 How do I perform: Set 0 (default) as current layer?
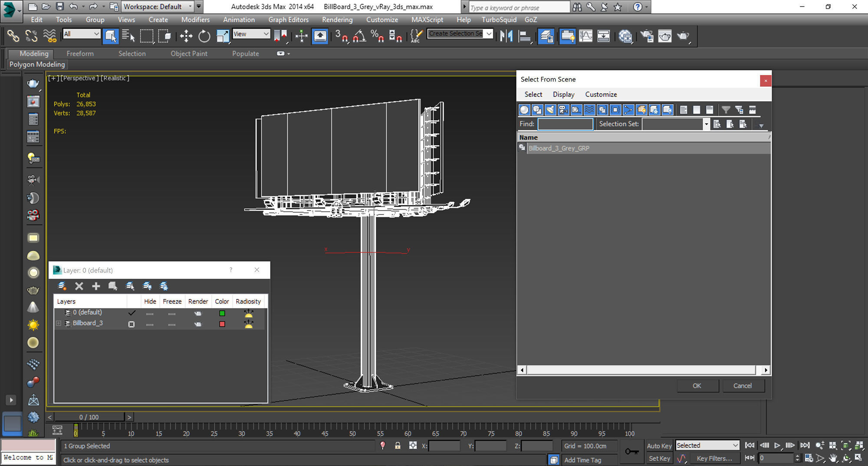(x=132, y=313)
